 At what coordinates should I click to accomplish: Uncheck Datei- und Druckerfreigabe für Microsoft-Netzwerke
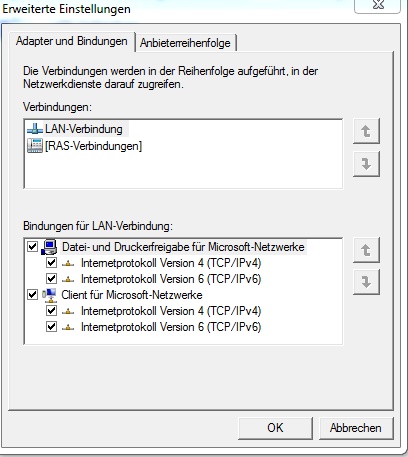[32, 247]
